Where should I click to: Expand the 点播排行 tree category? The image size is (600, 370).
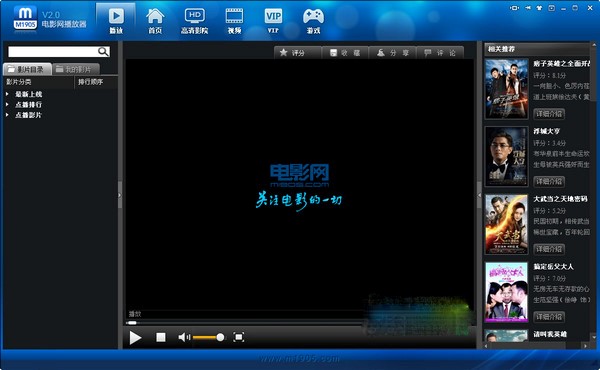click(7, 104)
